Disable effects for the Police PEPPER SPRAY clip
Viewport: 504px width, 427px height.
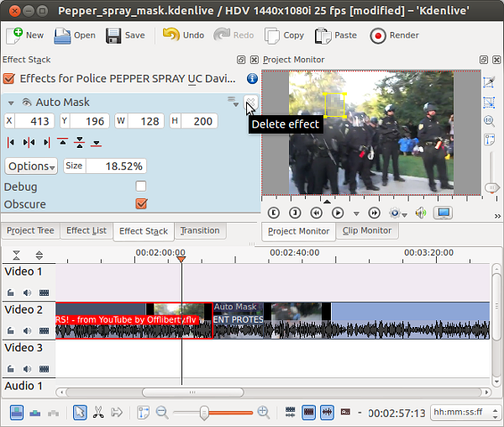coord(9,78)
